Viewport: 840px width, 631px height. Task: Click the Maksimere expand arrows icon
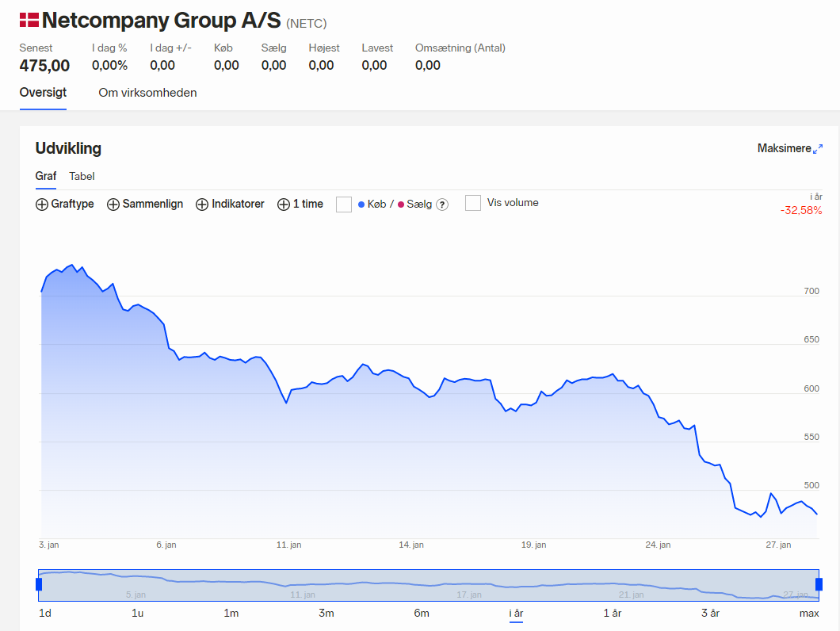[x=818, y=149]
